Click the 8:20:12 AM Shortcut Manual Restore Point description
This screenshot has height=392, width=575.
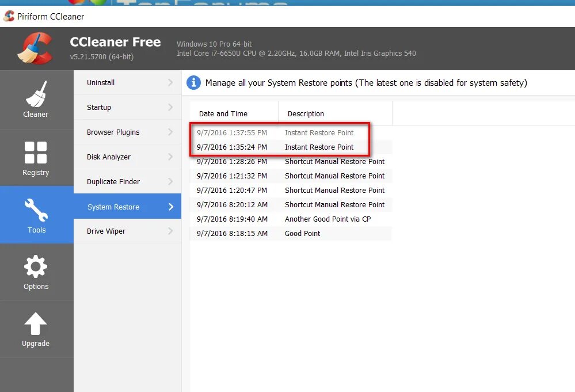335,204
